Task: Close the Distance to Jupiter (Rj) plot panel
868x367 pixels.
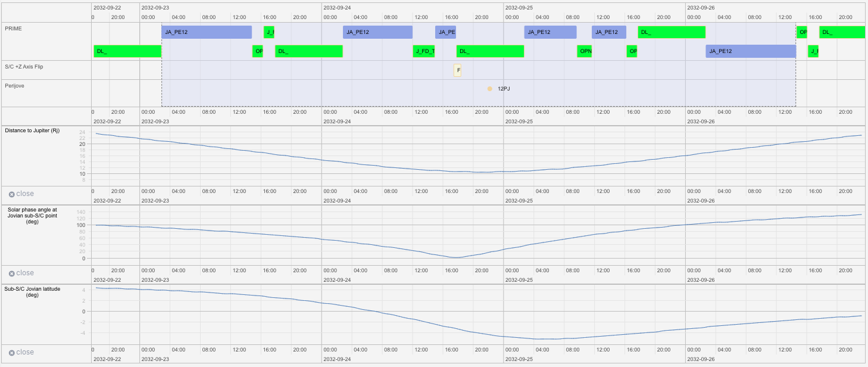Action: point(21,194)
